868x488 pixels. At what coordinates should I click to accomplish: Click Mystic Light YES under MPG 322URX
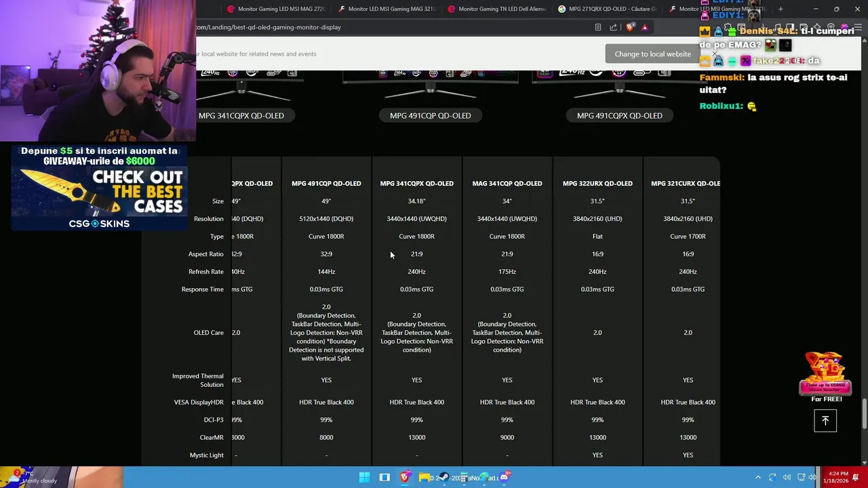tap(597, 455)
